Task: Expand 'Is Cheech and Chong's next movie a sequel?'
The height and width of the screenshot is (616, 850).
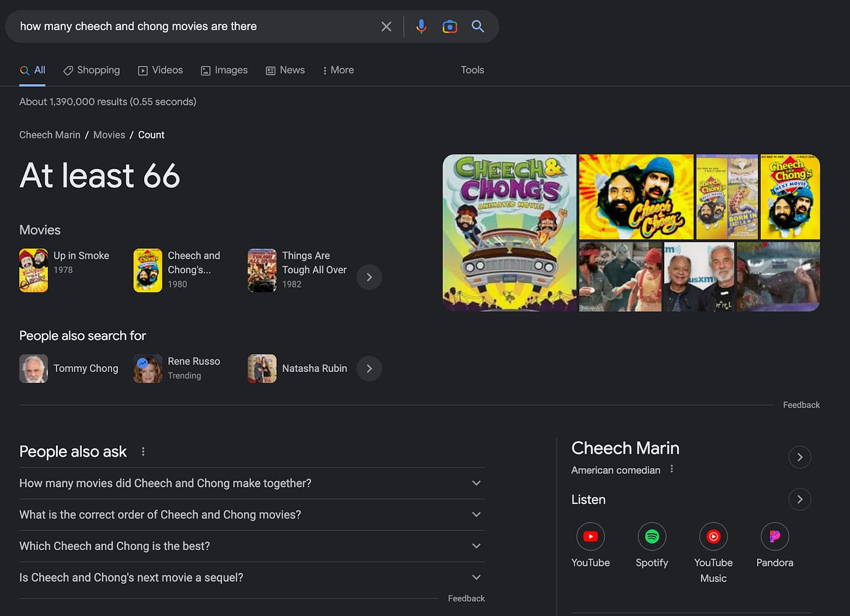Action: pyautogui.click(x=252, y=578)
